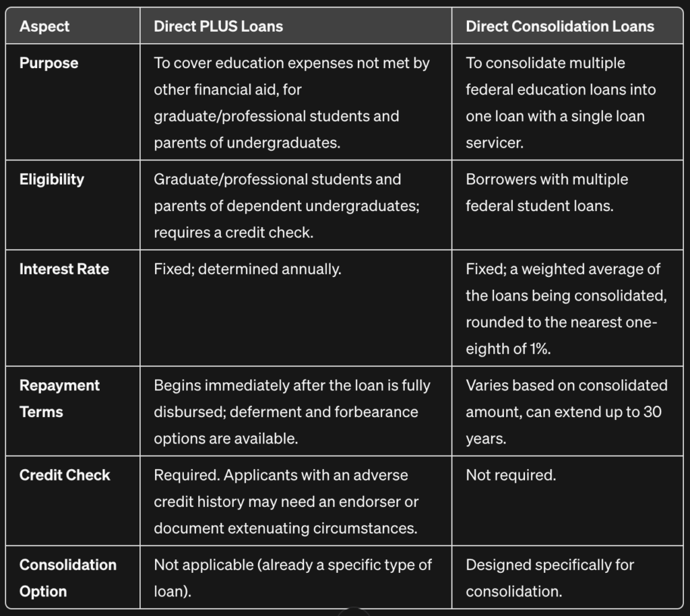This screenshot has width=690, height=616.
Task: Click the 'Not required.' credit check cell
Action: pos(567,501)
